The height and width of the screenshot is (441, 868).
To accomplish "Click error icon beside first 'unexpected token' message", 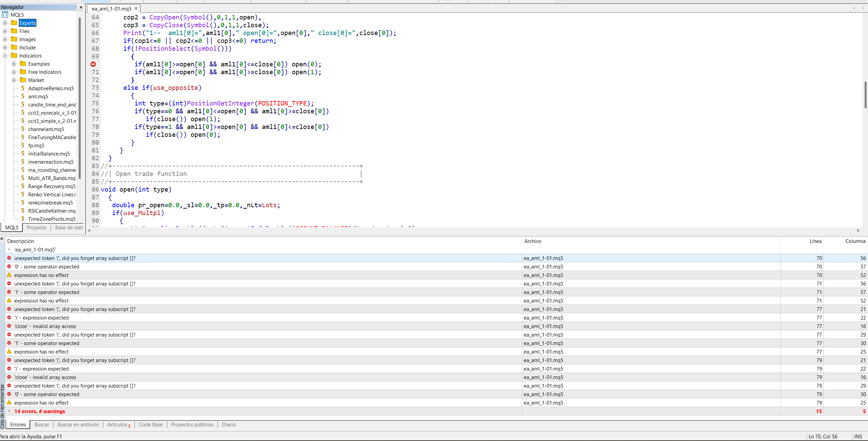I will click(9, 258).
